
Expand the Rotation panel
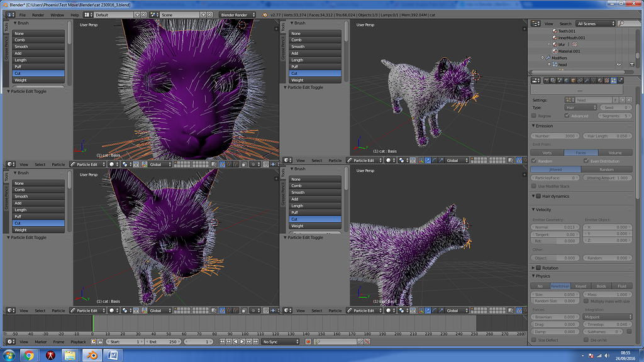(533, 268)
